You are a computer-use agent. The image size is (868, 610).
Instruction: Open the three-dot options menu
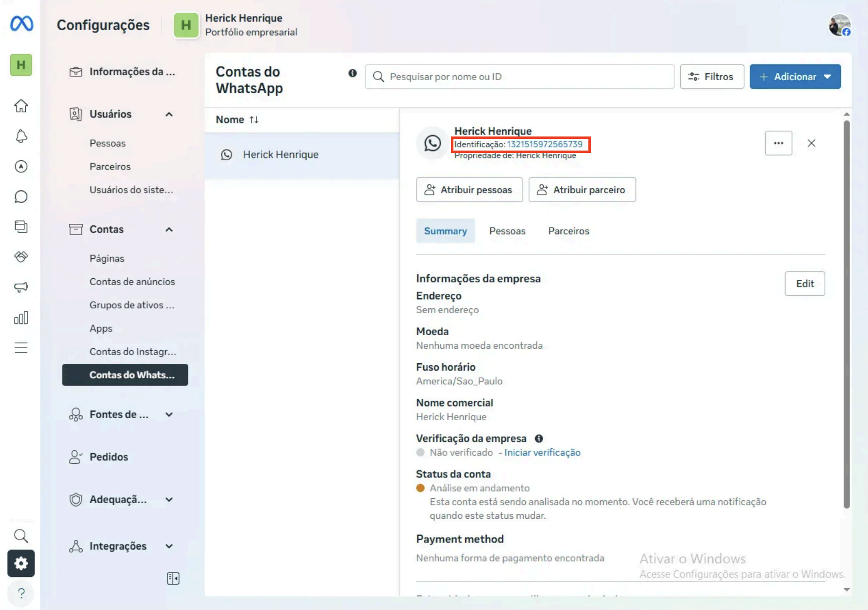(x=779, y=143)
